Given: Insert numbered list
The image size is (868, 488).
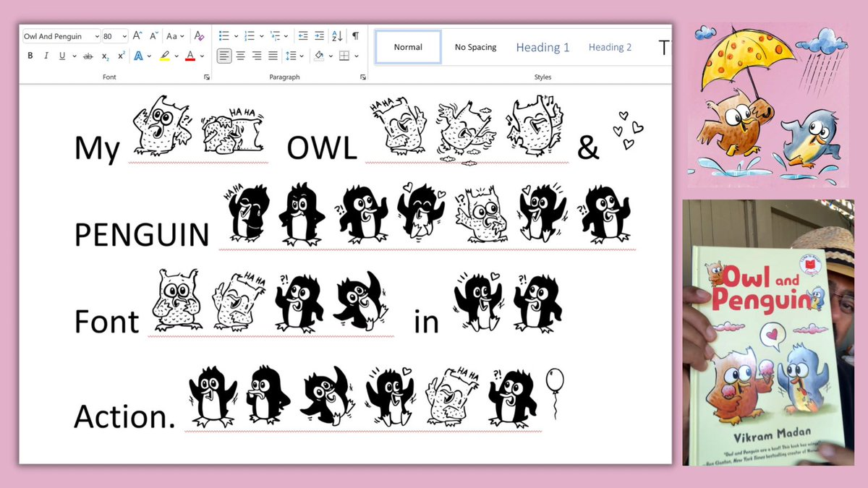Looking at the screenshot, I should pos(249,35).
